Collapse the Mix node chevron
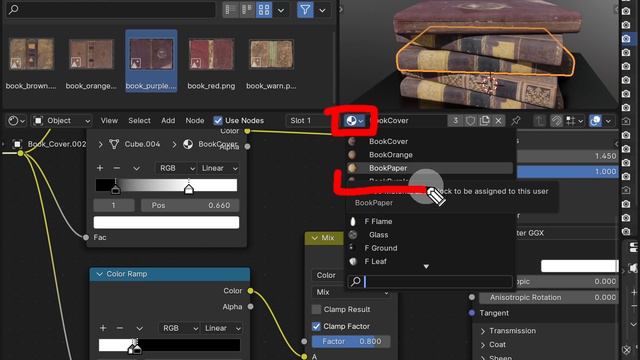 tap(315, 238)
